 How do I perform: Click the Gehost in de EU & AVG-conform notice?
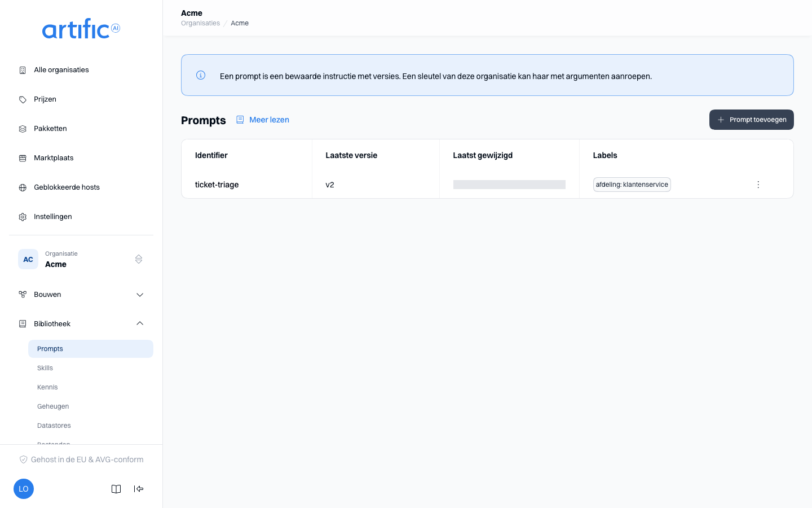[x=81, y=459]
